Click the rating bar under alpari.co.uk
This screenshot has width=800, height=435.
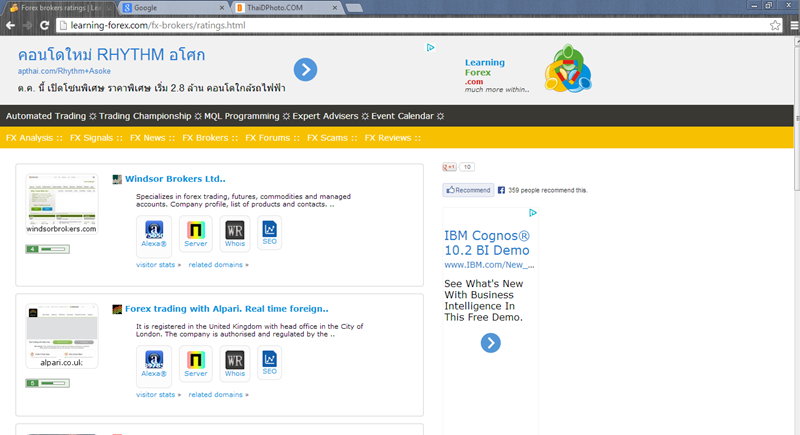47,383
